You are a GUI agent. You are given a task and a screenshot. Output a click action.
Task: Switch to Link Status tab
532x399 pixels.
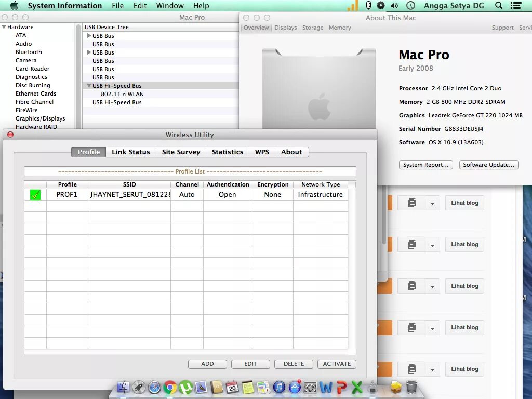point(131,152)
